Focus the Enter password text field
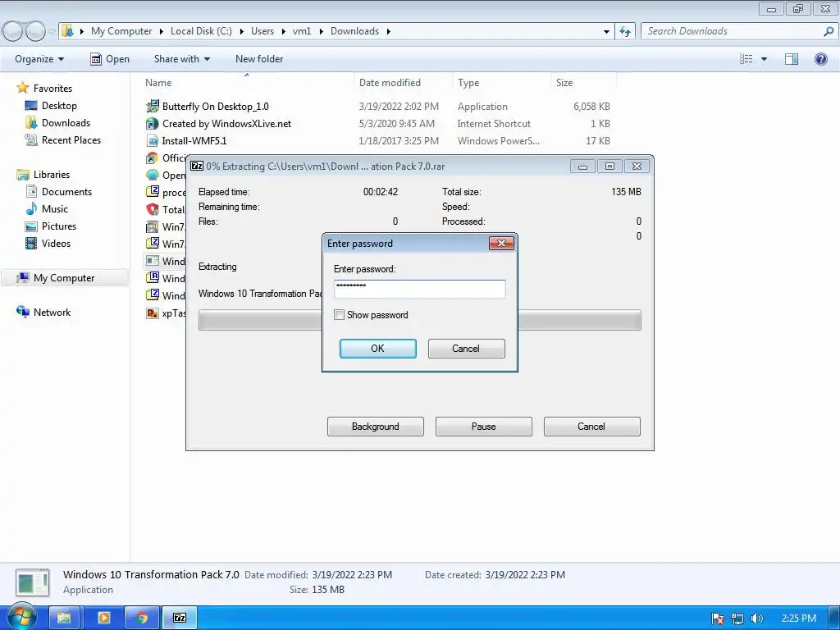The image size is (840, 630). pos(419,290)
